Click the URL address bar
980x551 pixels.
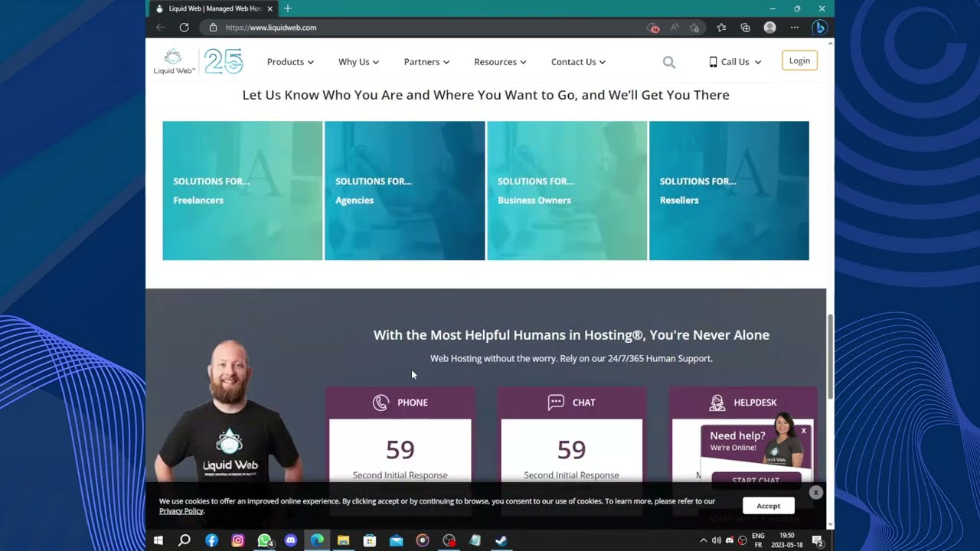click(429, 28)
